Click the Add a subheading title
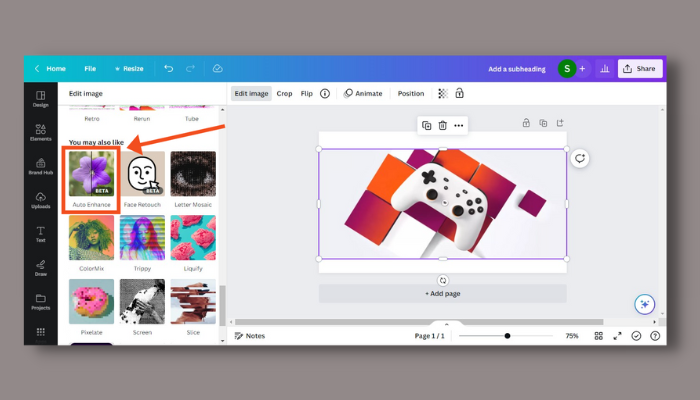The height and width of the screenshot is (400, 700). (517, 69)
